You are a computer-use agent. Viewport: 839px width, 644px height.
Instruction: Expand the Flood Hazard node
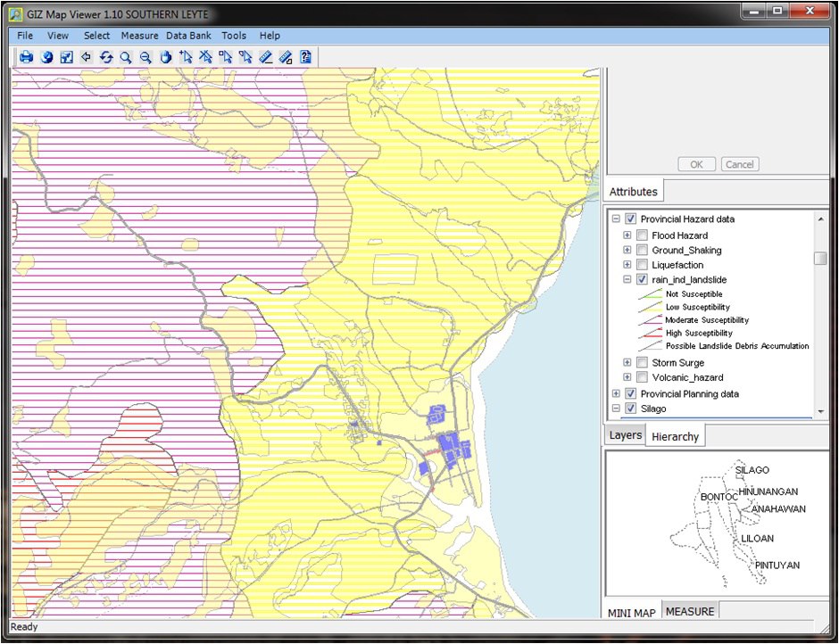pyautogui.click(x=627, y=235)
